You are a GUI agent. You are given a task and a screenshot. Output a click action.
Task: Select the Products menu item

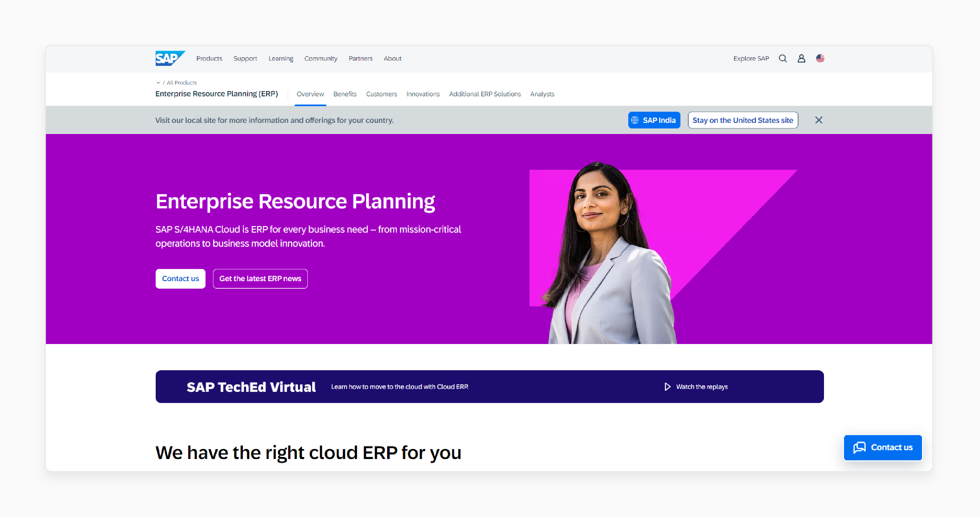209,58
